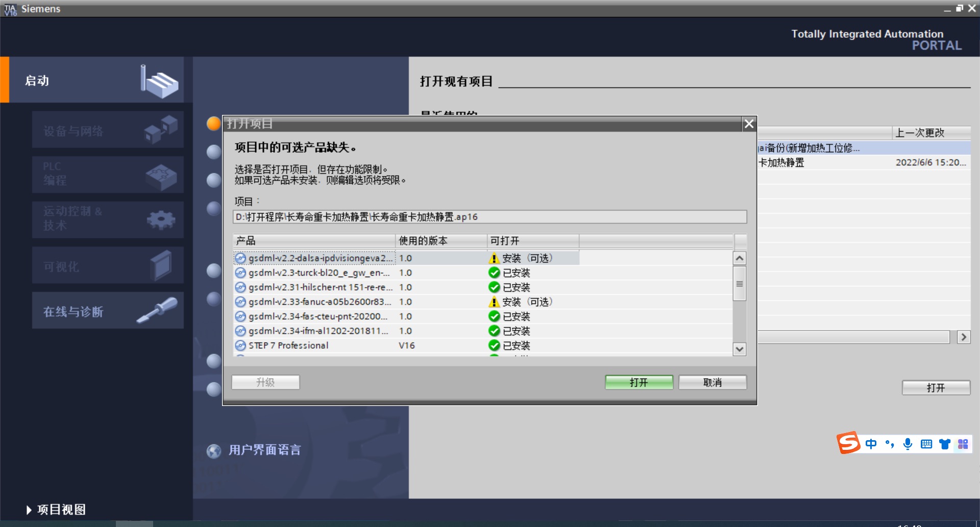Click the 可打开 column header

point(533,241)
